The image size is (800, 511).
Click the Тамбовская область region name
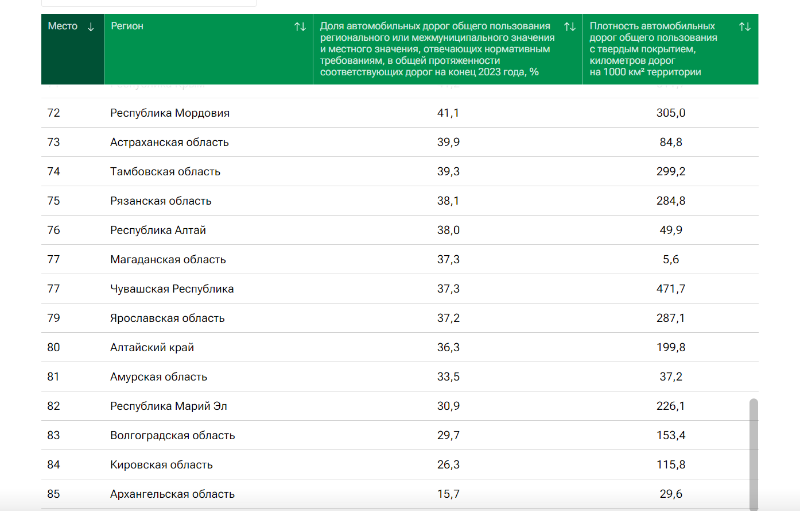tap(165, 171)
